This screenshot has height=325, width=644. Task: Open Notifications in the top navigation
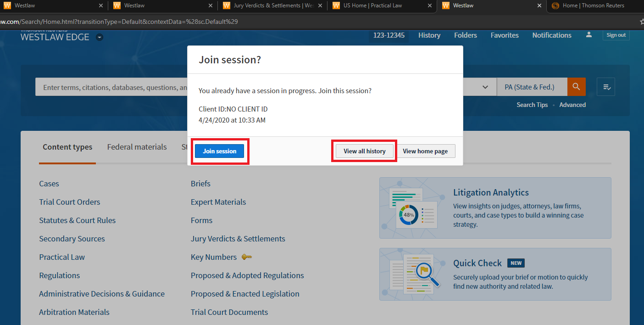551,35
